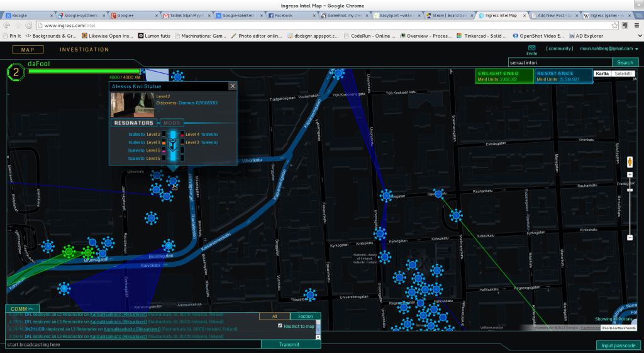Open the Pin It bookmark
The height and width of the screenshot is (353, 644).
tap(11, 36)
